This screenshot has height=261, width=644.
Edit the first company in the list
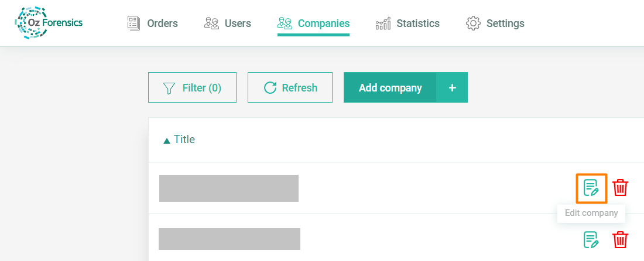(x=591, y=188)
